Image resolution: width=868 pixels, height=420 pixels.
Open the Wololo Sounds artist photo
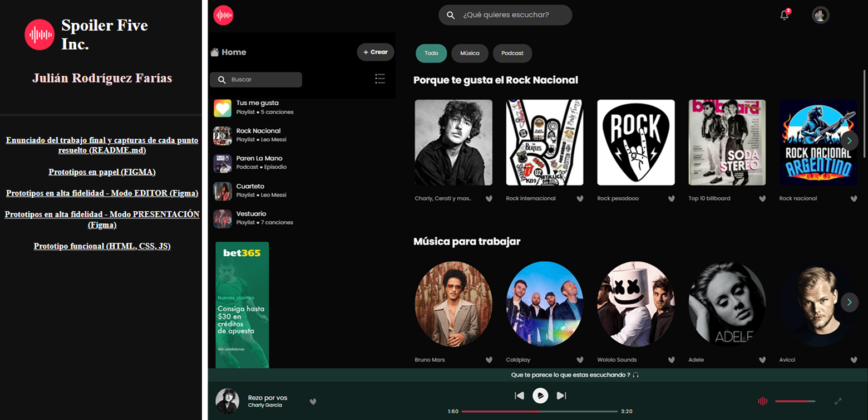coord(636,304)
